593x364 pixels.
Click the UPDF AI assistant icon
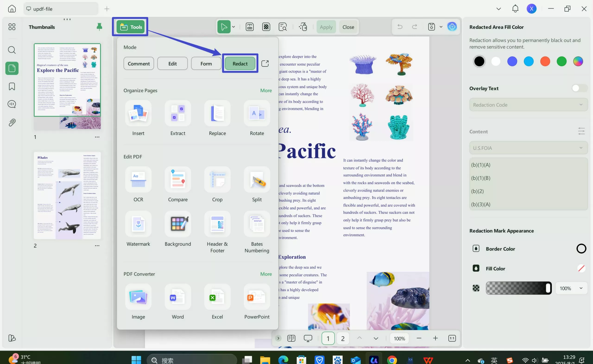point(452,27)
